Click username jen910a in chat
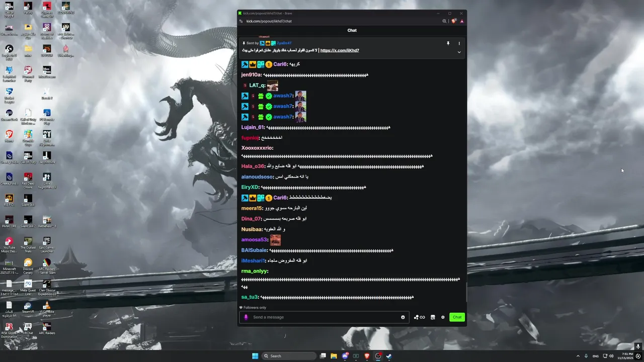 point(251,75)
